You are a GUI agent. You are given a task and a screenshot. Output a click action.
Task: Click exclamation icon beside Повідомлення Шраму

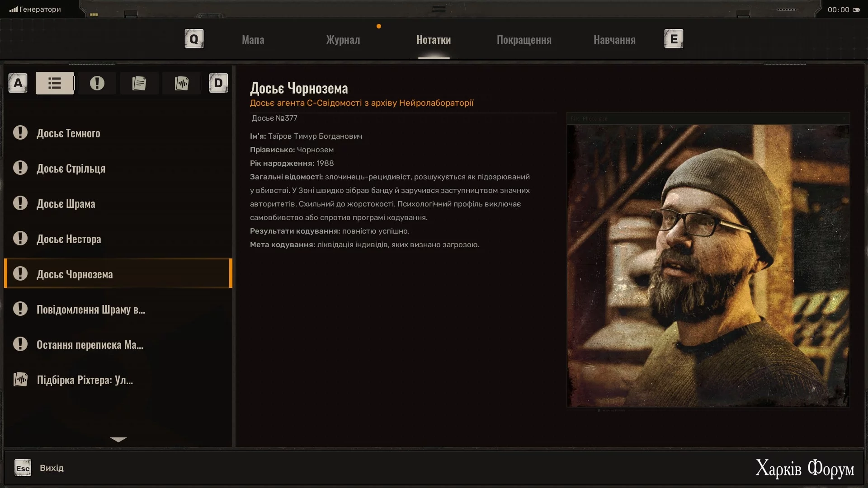20,309
